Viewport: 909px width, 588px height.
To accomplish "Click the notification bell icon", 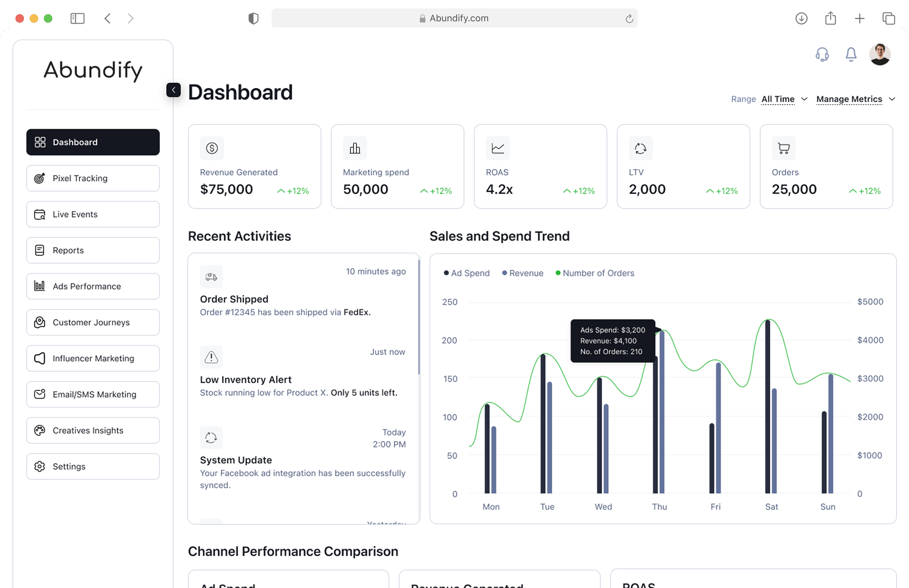I will point(851,54).
